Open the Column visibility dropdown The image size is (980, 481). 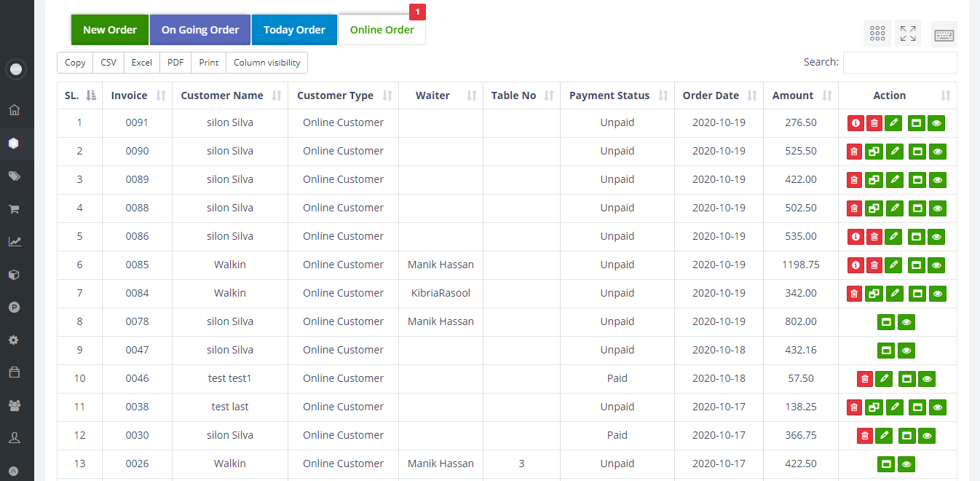click(266, 63)
